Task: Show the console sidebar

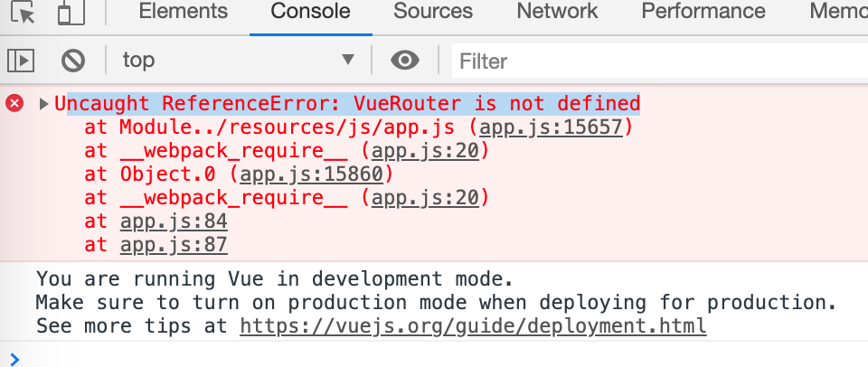Action: (20, 61)
